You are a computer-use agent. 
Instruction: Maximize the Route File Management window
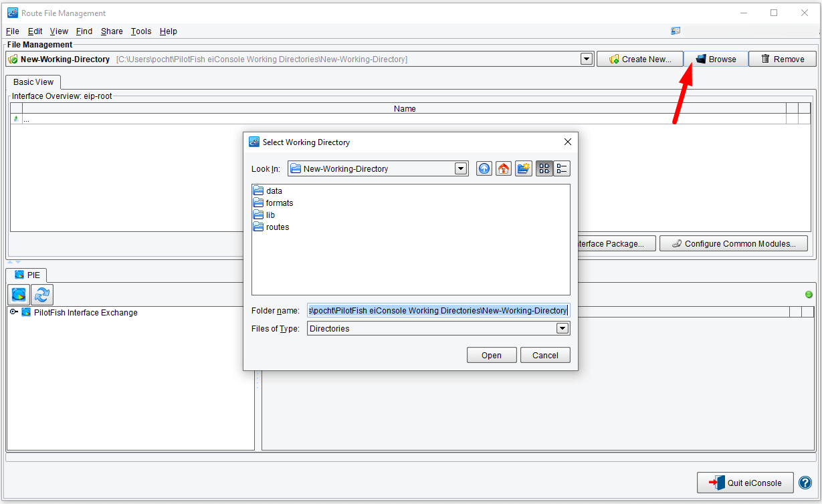tap(774, 13)
